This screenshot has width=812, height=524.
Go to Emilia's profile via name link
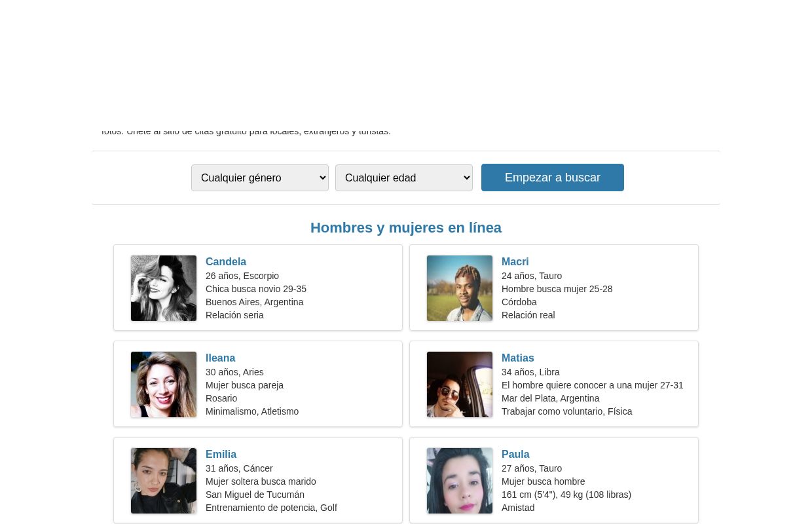click(x=221, y=454)
